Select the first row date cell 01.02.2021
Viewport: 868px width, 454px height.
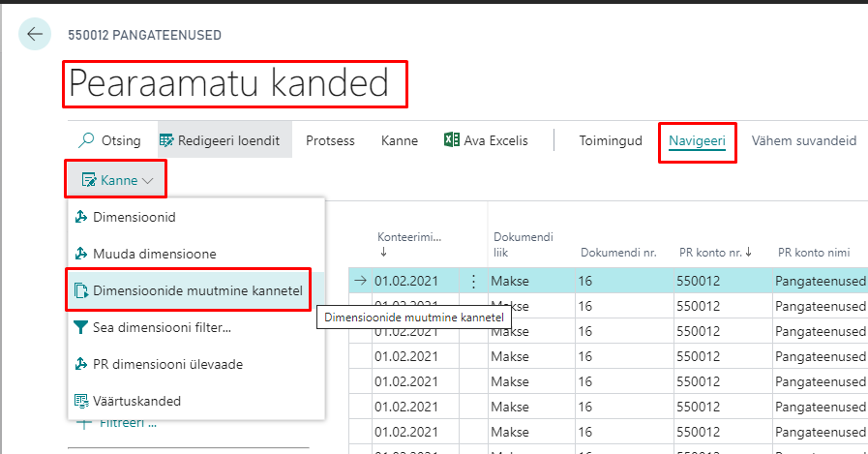click(406, 282)
